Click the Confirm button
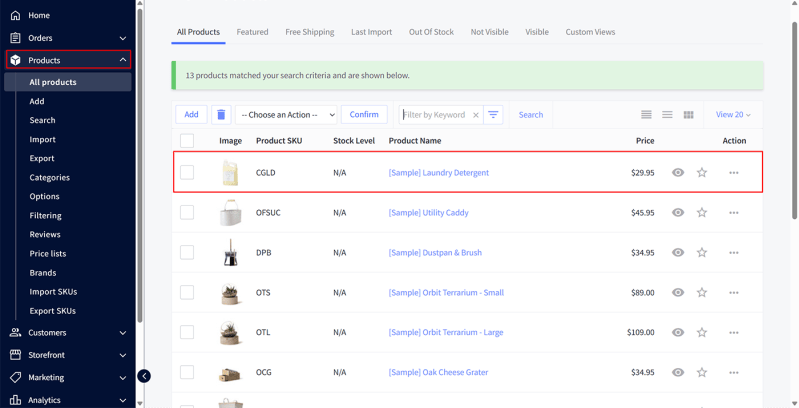 pyautogui.click(x=364, y=115)
